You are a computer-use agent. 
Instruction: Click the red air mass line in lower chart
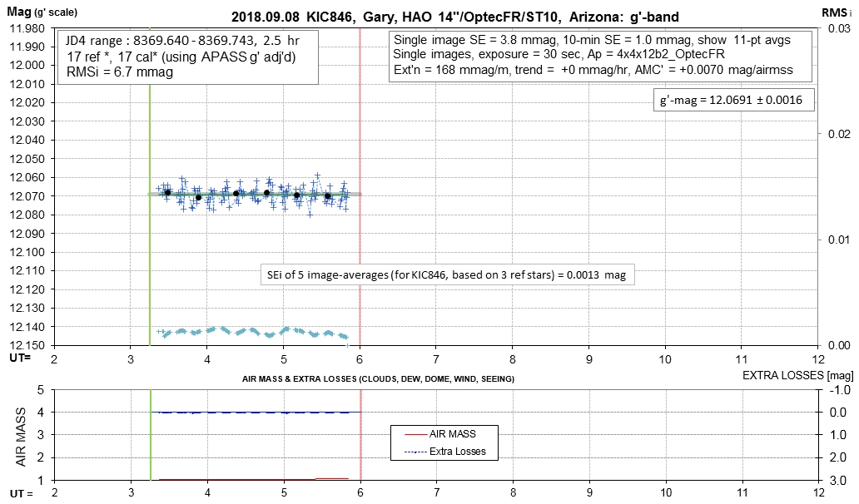point(253,479)
